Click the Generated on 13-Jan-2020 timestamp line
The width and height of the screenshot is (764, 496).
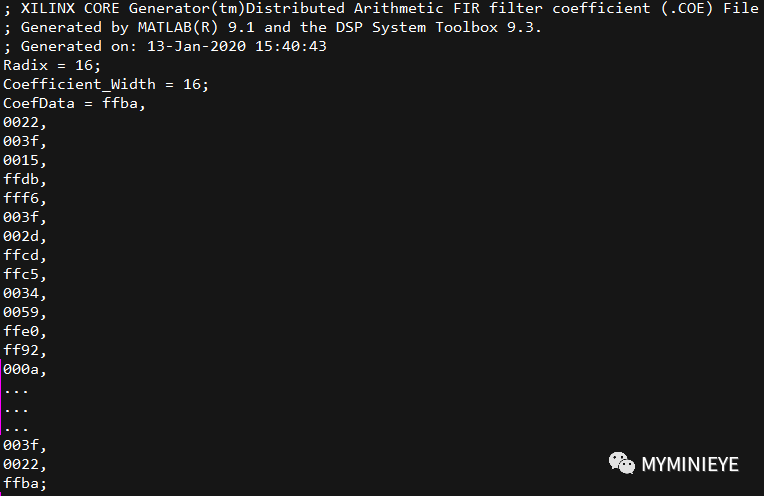(166, 46)
